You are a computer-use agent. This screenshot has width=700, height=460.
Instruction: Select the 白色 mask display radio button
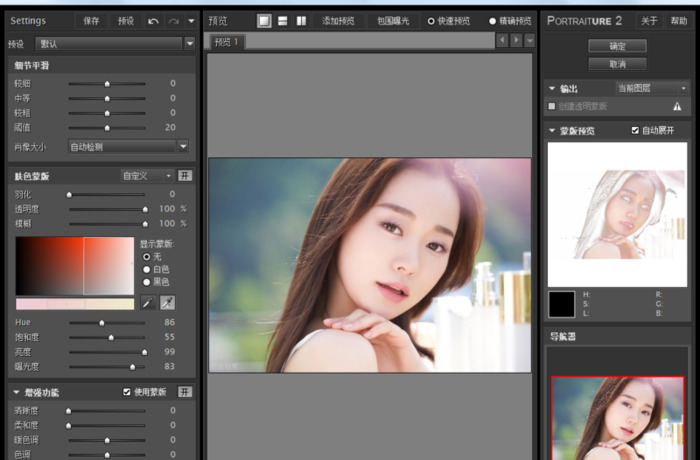coord(148,269)
